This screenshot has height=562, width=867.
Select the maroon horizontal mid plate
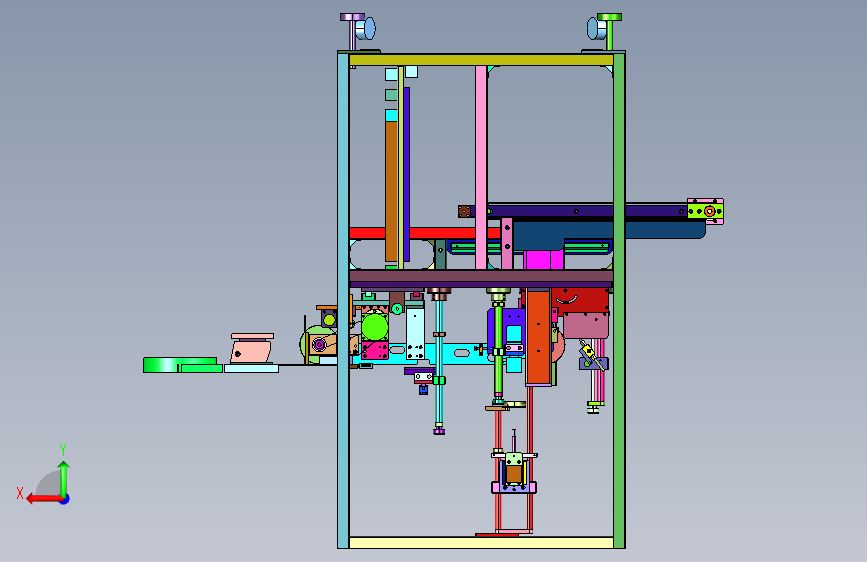[x=481, y=276]
